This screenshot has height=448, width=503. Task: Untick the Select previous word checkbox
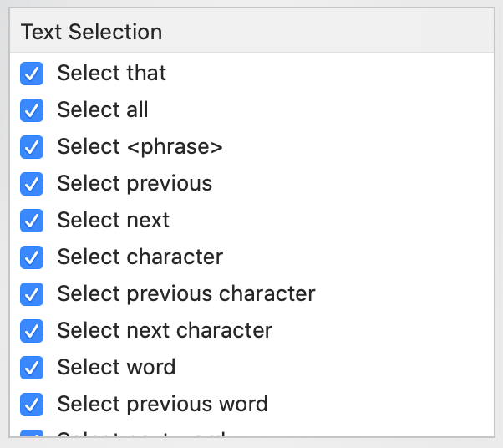coord(32,405)
